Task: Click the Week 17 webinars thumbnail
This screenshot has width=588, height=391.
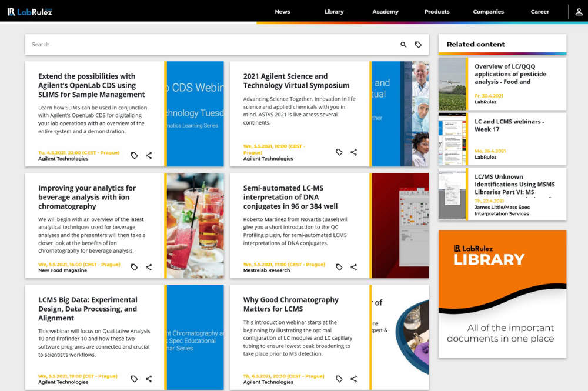Action: coord(452,139)
